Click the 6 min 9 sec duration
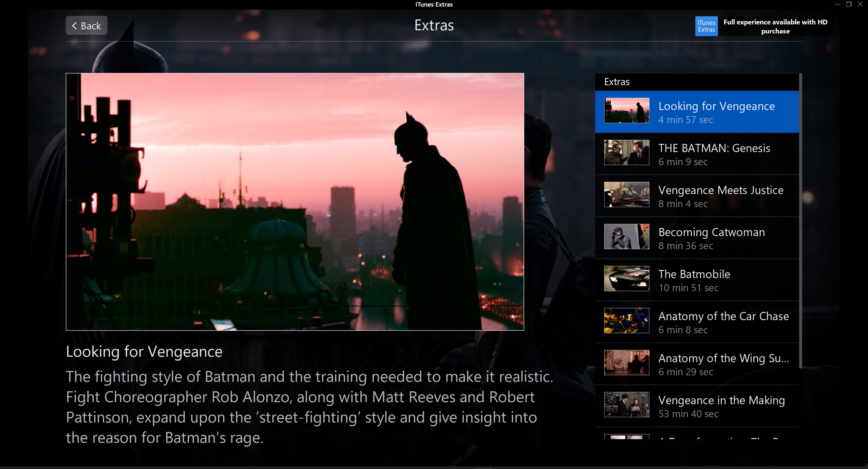This screenshot has height=469, width=868. coord(683,162)
